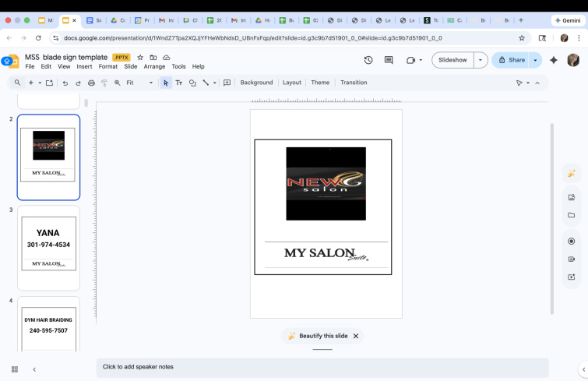Open the comments panel icon
The image size is (588, 381).
point(389,60)
